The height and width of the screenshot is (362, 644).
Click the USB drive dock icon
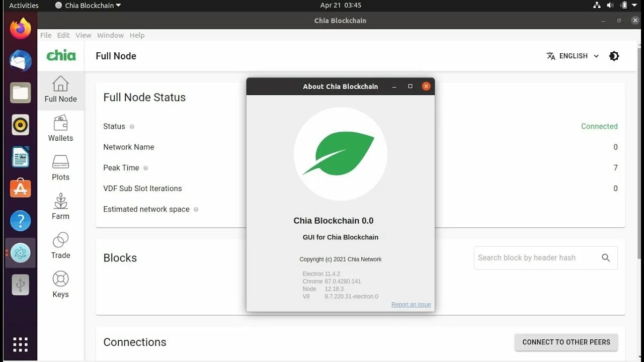(21, 285)
